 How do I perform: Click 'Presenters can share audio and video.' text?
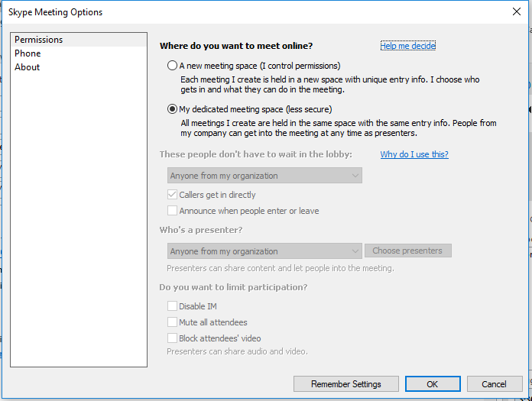click(237, 351)
